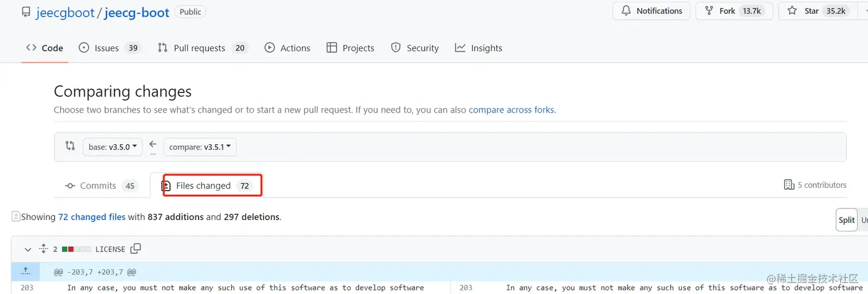Select the Split diff view
Image resolution: width=868 pixels, height=294 pixels.
846,220
